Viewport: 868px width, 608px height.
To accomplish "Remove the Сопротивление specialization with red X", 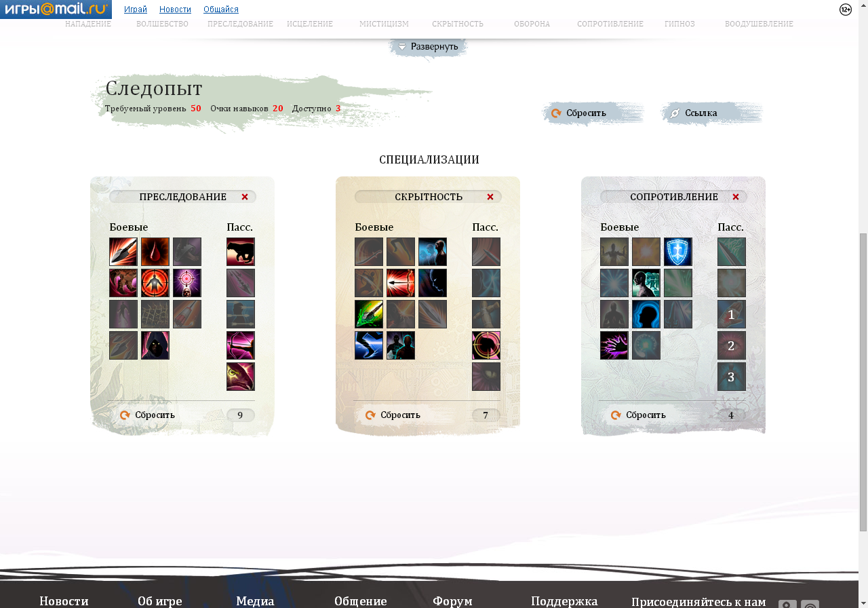I will (736, 197).
